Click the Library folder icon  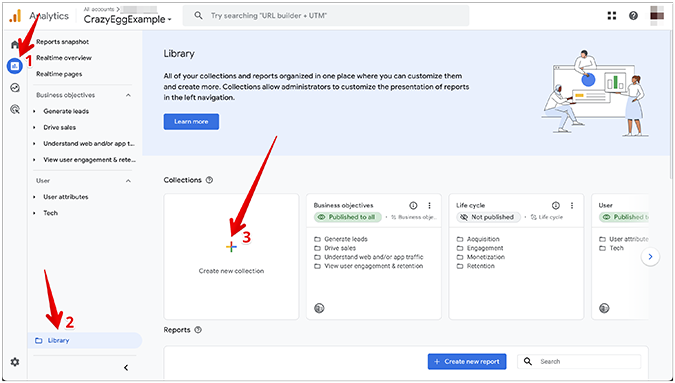pos(39,340)
